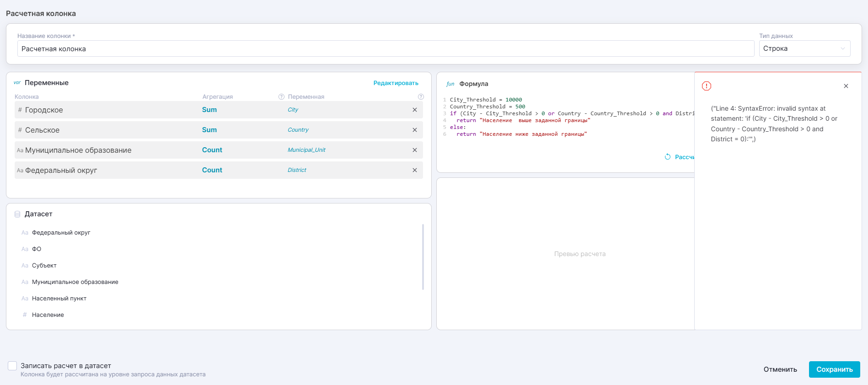Select Население field in dataset list
The width and height of the screenshot is (868, 385).
[x=48, y=315]
